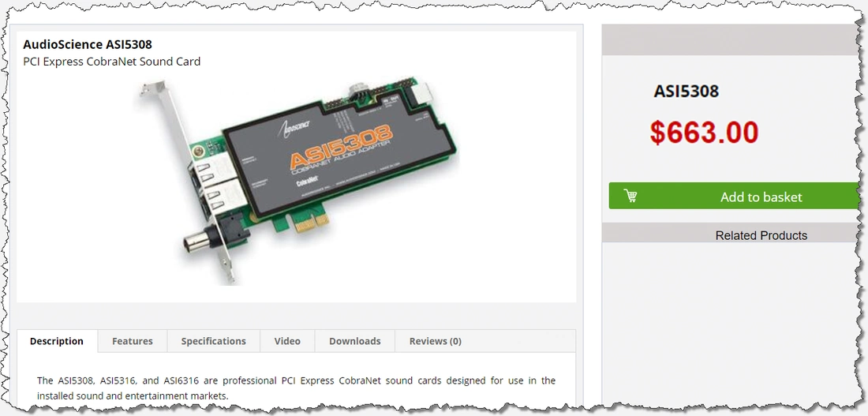Go to the Downloads tab
Screen dimensions: 868x416
pyautogui.click(x=355, y=341)
